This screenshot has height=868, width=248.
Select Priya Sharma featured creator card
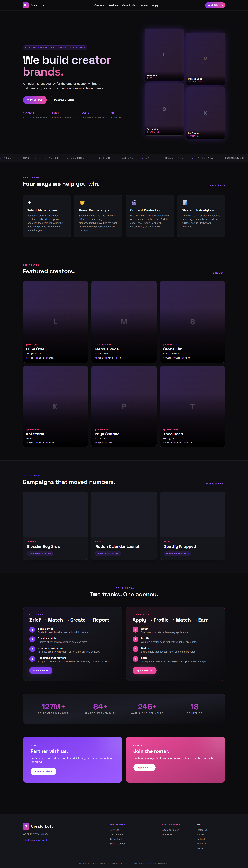tap(124, 406)
